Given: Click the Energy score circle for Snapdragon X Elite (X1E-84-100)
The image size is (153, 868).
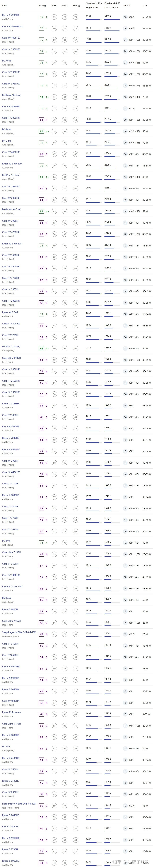Looking at the screenshot, I should (75, 634).
